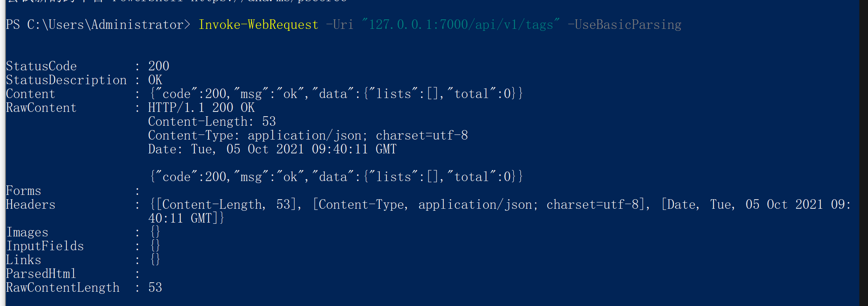Click the HTTP/1.1 200 OK line
The height and width of the screenshot is (306, 868).
pyautogui.click(x=201, y=108)
